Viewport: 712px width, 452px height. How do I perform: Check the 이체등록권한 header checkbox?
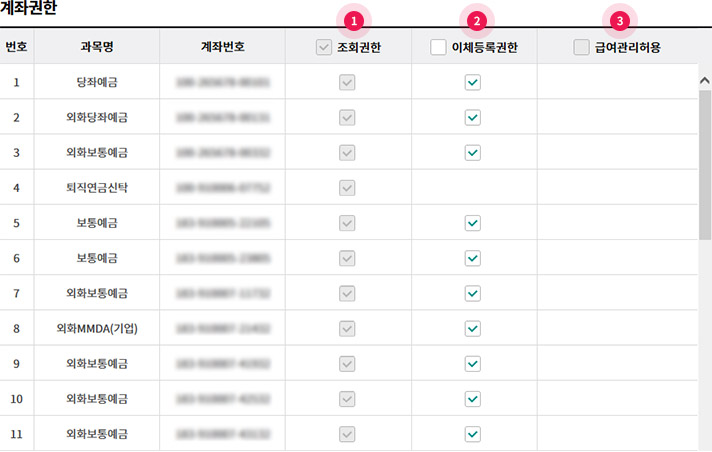pyautogui.click(x=438, y=46)
